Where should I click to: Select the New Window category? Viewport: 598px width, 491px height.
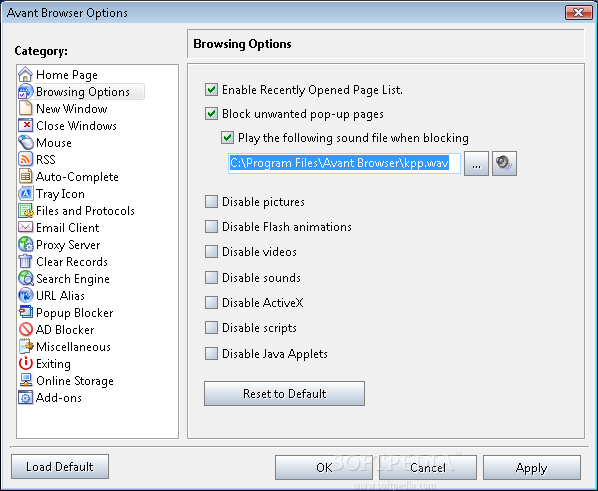pyautogui.click(x=72, y=109)
